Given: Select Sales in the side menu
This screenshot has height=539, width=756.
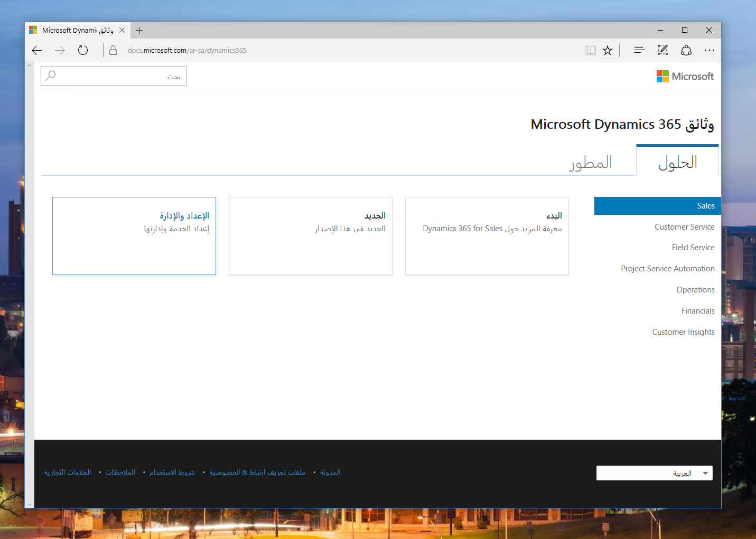Looking at the screenshot, I should 657,206.
